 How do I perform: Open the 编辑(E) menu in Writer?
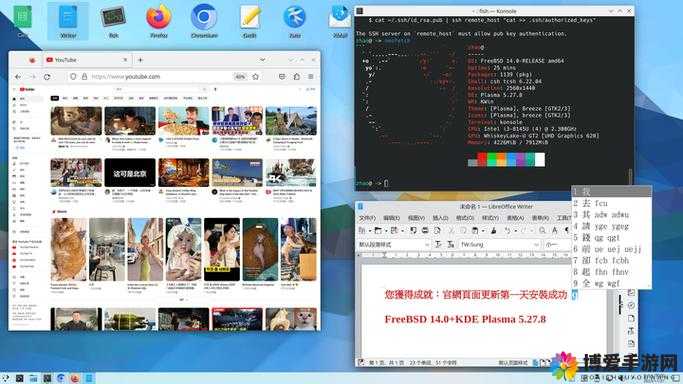tap(391, 218)
